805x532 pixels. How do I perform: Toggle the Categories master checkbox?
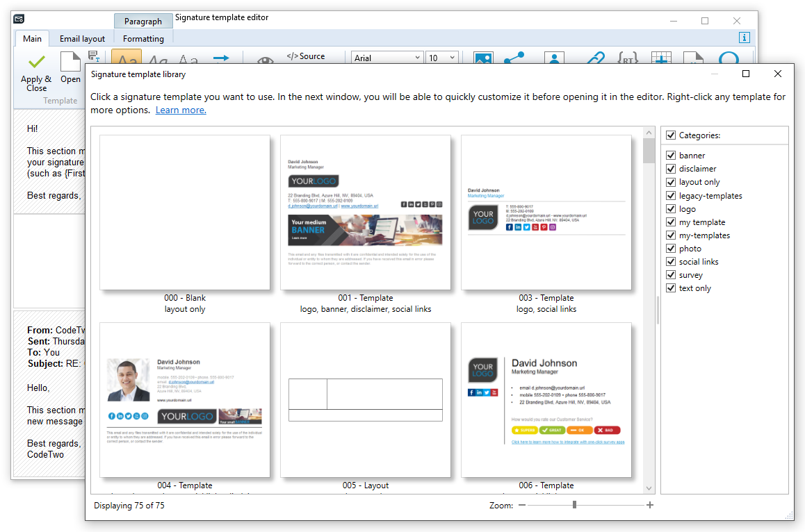point(671,135)
